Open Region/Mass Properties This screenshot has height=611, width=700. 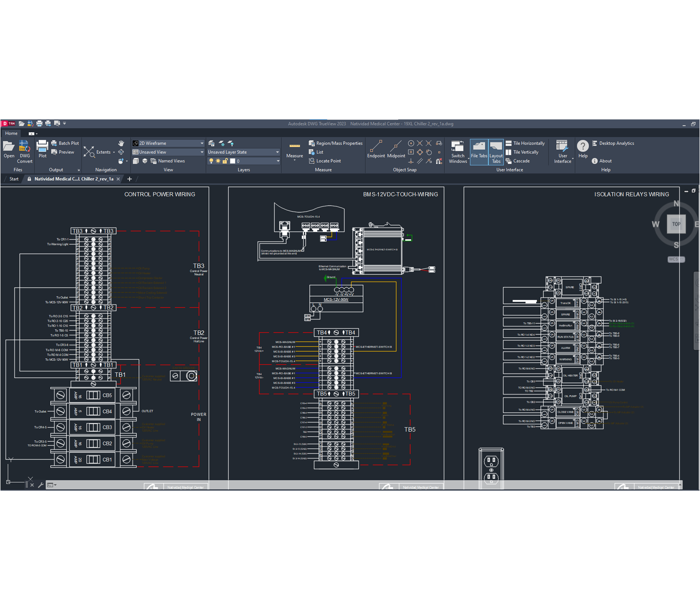[x=335, y=143]
